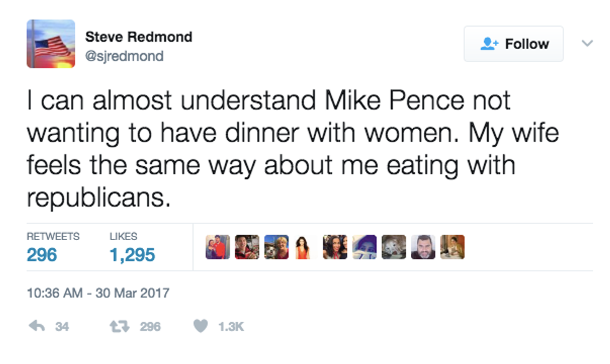Like the tweet with the heart icon

pyautogui.click(x=200, y=326)
